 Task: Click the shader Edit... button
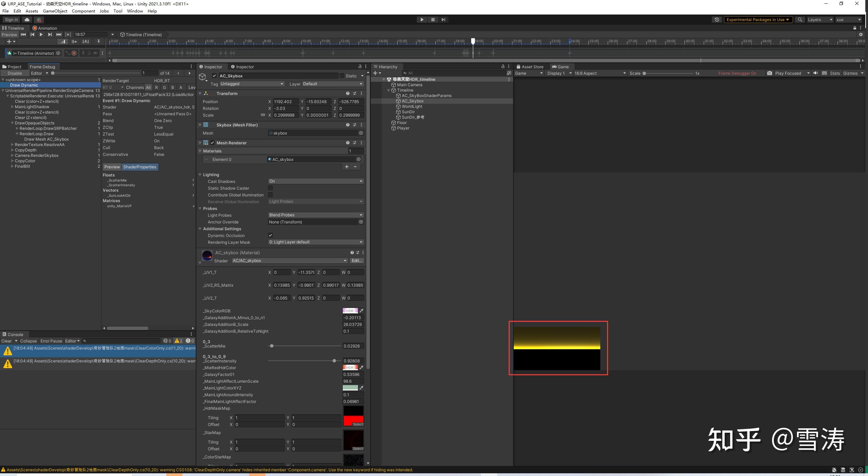pyautogui.click(x=357, y=261)
